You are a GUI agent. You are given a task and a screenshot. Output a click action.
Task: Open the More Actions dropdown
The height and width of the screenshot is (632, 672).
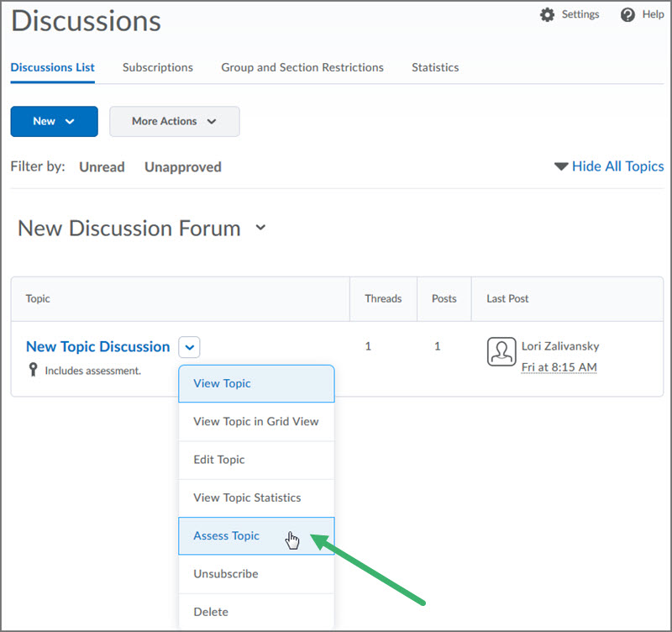tap(175, 121)
